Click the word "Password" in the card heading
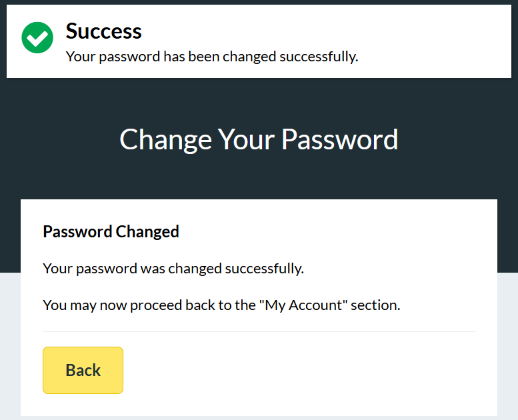The image size is (518, 420). tap(77, 232)
